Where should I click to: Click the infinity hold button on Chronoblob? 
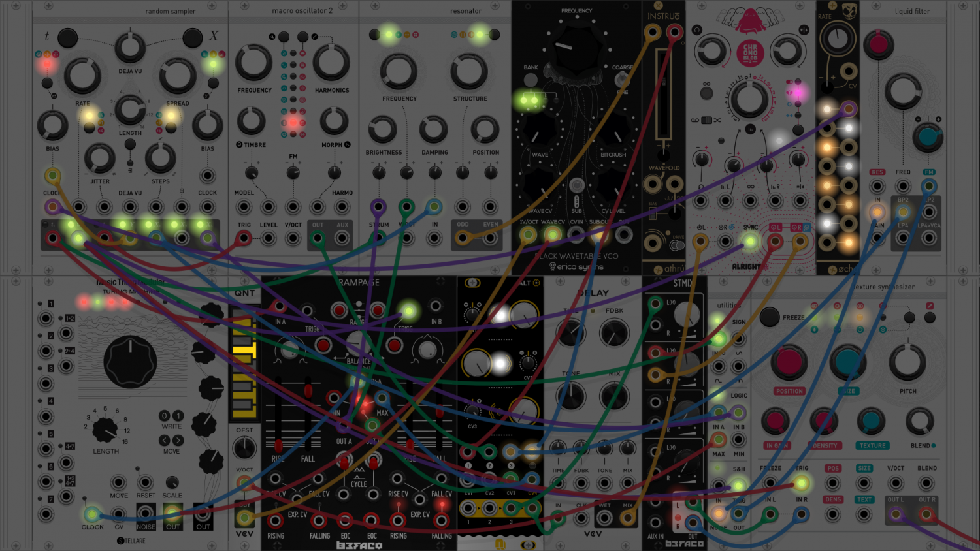706,93
